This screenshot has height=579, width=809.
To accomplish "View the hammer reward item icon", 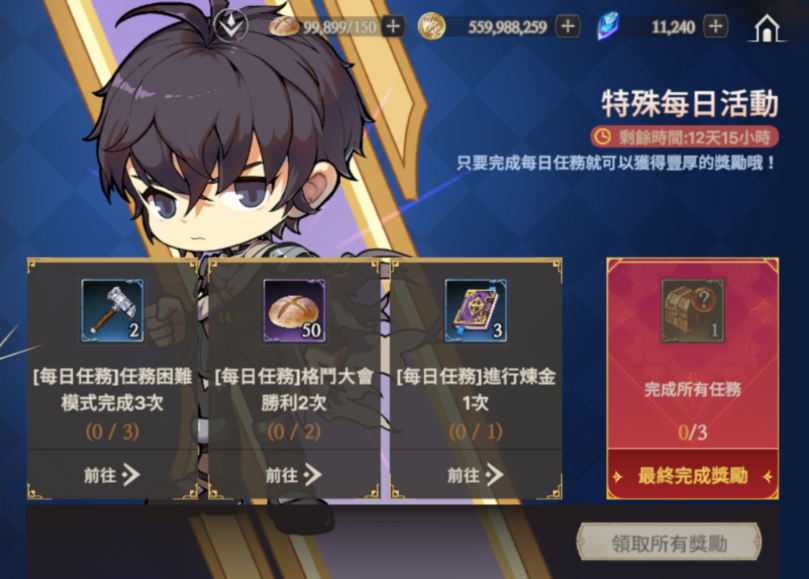I will 112,311.
